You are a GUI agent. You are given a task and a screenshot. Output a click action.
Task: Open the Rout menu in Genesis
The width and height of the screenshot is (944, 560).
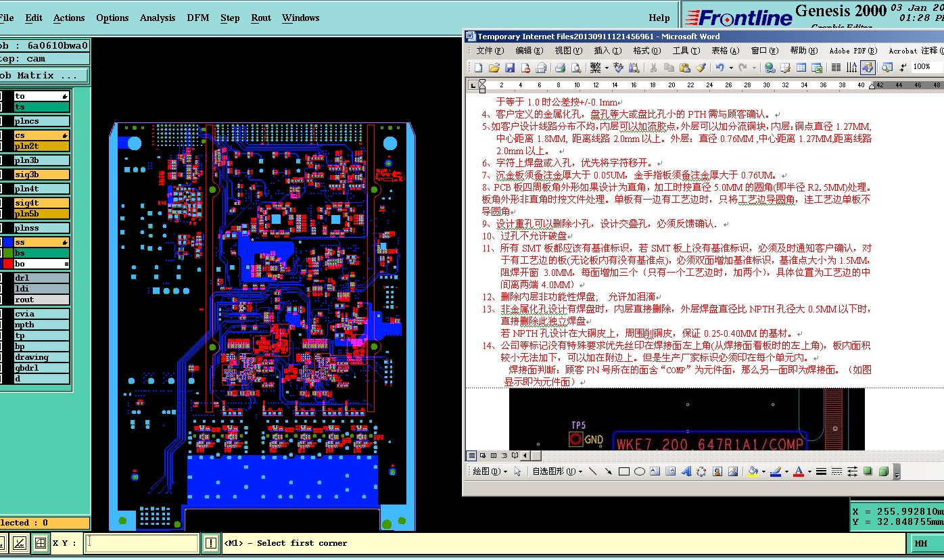tap(261, 18)
